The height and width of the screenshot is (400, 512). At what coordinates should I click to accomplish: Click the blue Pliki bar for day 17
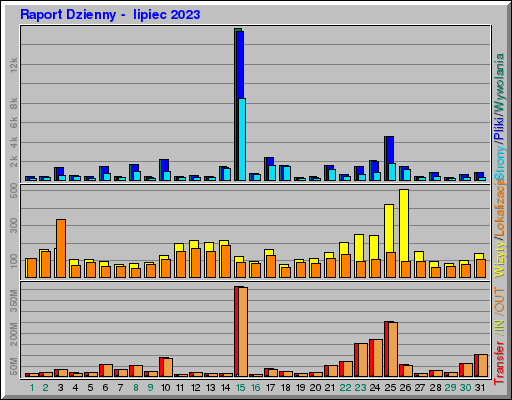pyautogui.click(x=270, y=162)
